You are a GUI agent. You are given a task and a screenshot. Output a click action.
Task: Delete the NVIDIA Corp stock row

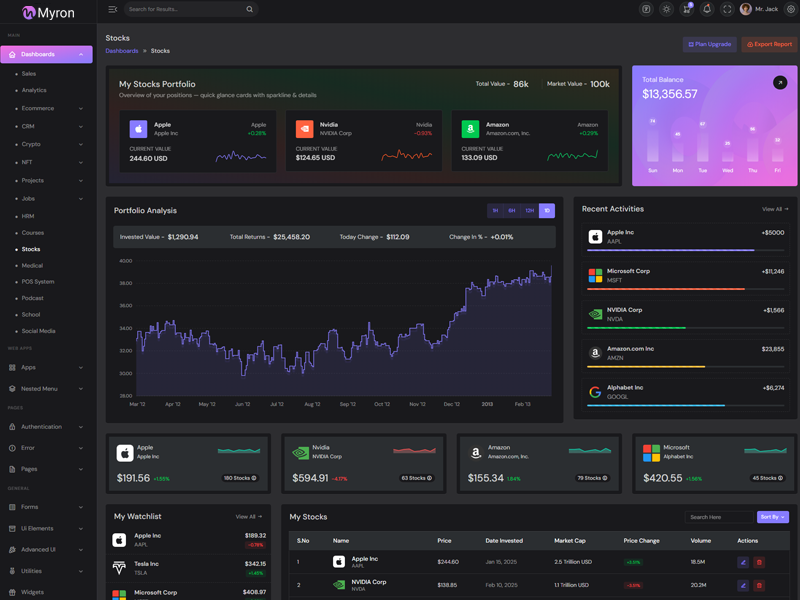point(759,585)
